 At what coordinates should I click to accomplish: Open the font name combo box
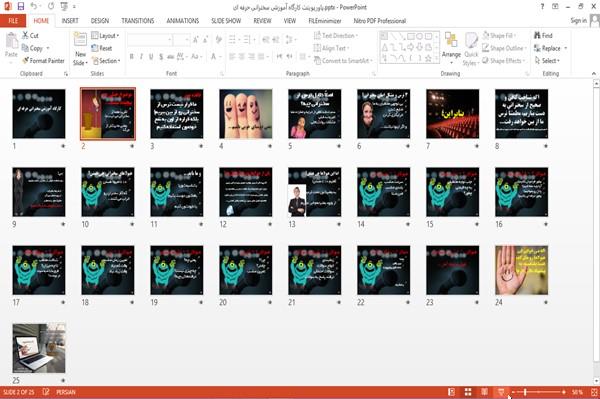tap(149, 39)
